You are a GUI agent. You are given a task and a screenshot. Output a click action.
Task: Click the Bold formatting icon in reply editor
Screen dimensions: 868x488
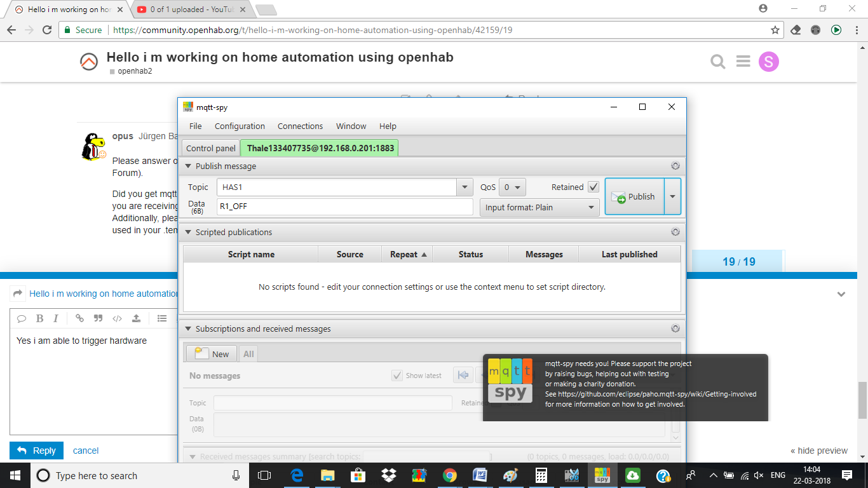pyautogui.click(x=39, y=318)
